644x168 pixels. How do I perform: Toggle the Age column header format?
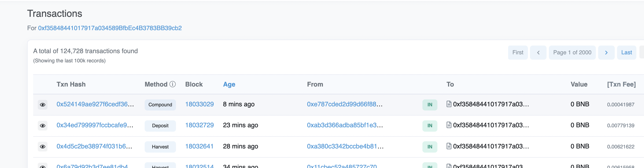pyautogui.click(x=229, y=84)
